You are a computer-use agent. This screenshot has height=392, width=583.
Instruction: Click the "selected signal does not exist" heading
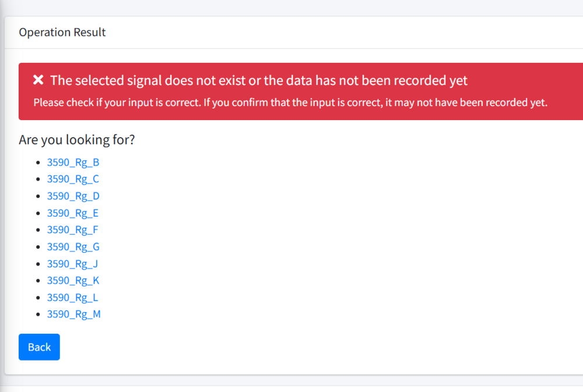coord(259,80)
